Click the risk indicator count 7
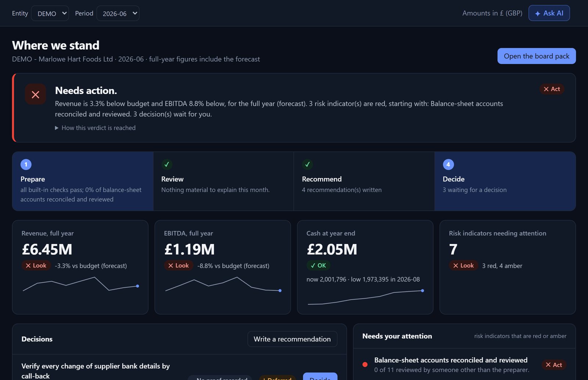Viewport: 588px width, 380px height. tap(453, 250)
